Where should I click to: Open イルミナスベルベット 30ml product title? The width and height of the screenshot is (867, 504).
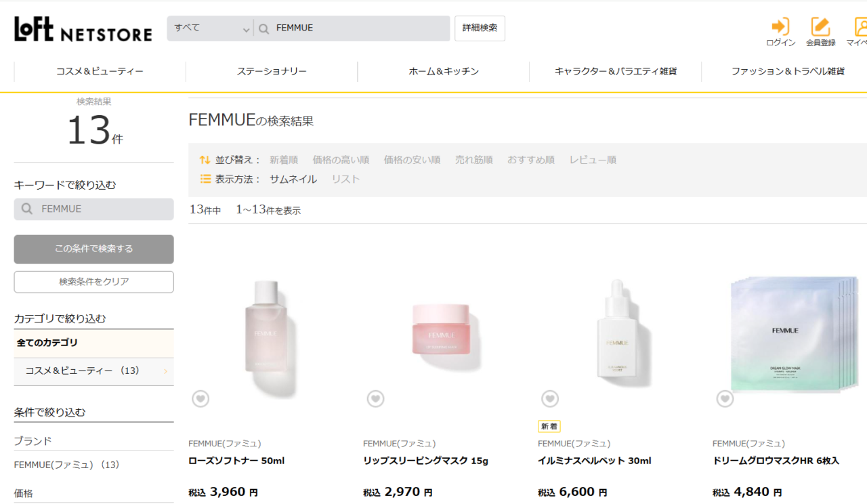point(595,461)
